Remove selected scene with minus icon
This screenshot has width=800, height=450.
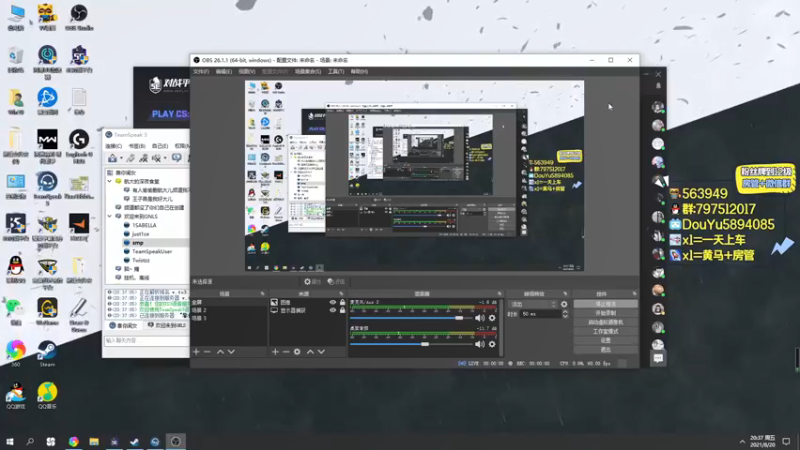207,352
